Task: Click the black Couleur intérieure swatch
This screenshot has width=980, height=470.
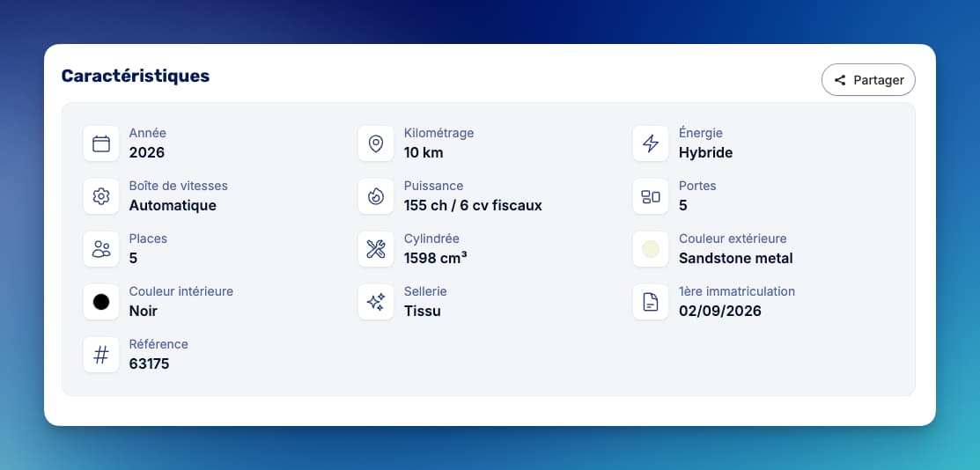Action: coord(101,302)
